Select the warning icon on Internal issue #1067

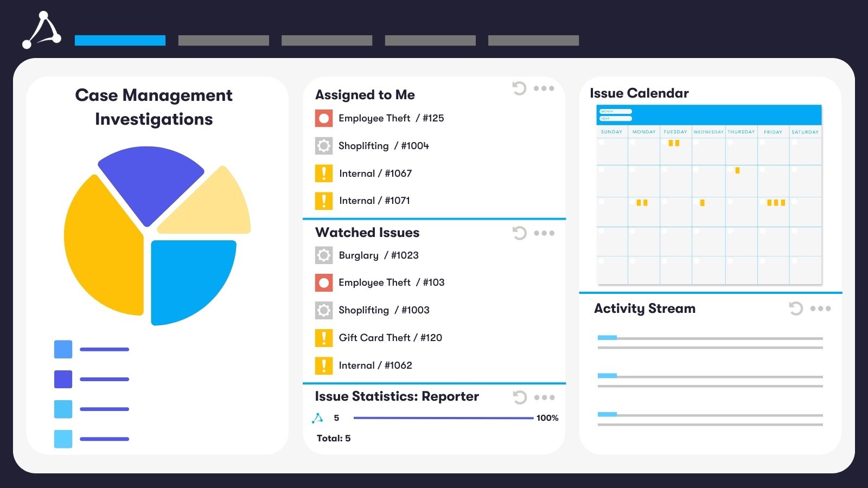click(x=323, y=173)
